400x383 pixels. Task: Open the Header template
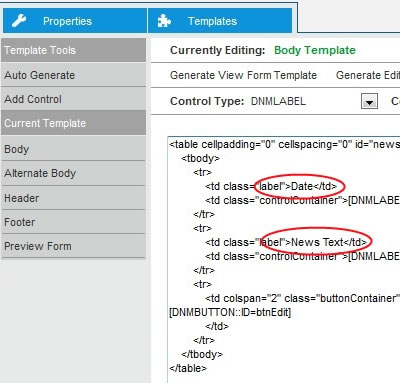73,198
